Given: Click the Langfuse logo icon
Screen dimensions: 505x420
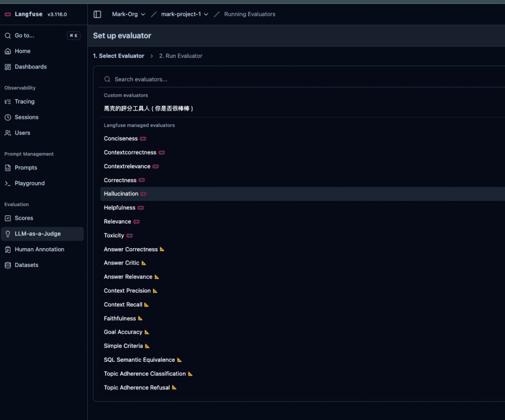Looking at the screenshot, I should point(8,14).
